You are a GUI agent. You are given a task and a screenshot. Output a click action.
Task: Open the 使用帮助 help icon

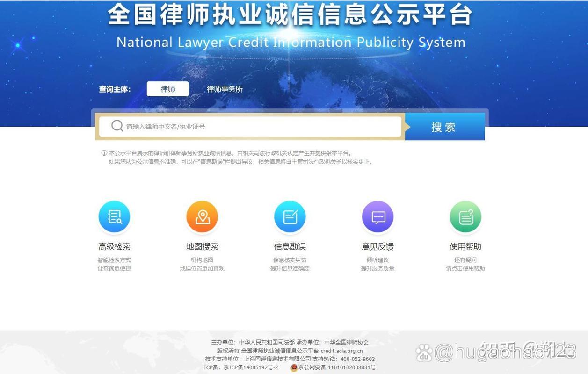coord(465,216)
